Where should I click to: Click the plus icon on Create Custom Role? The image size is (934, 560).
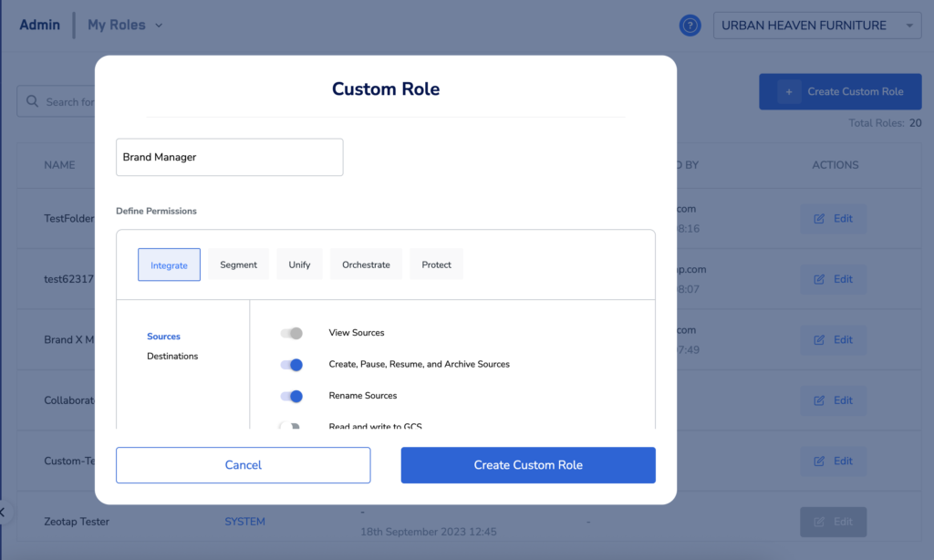[x=787, y=91]
